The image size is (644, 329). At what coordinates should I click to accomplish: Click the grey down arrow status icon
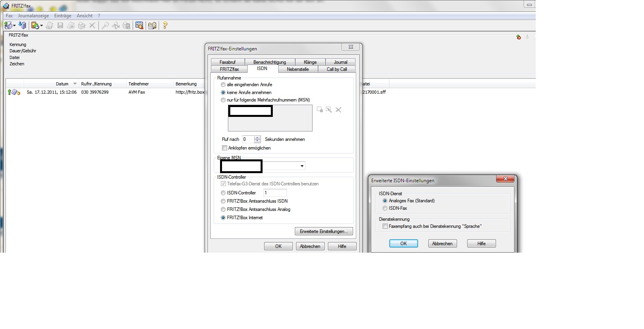(527, 37)
